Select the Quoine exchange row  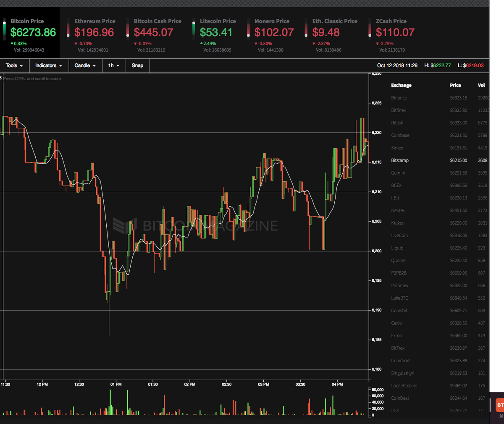coord(440,261)
